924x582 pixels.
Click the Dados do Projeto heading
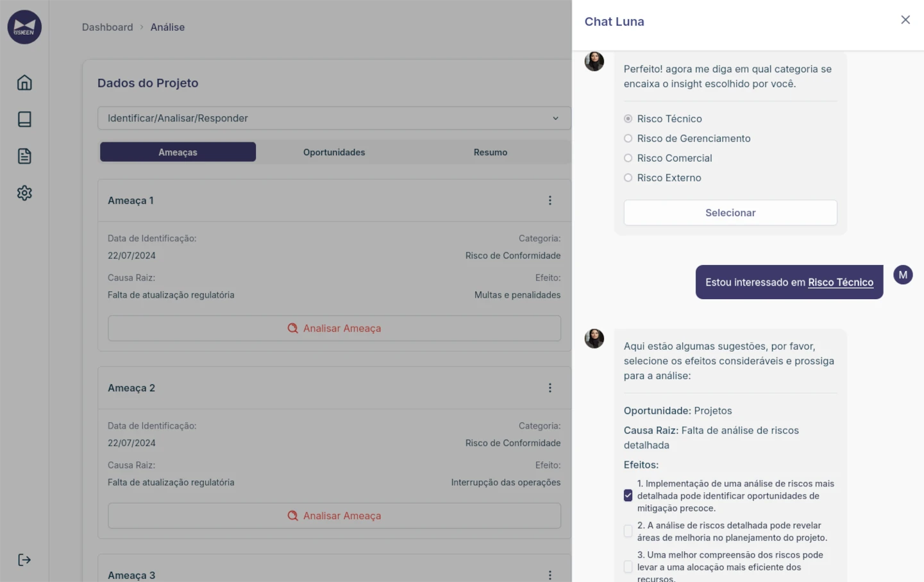[147, 83]
